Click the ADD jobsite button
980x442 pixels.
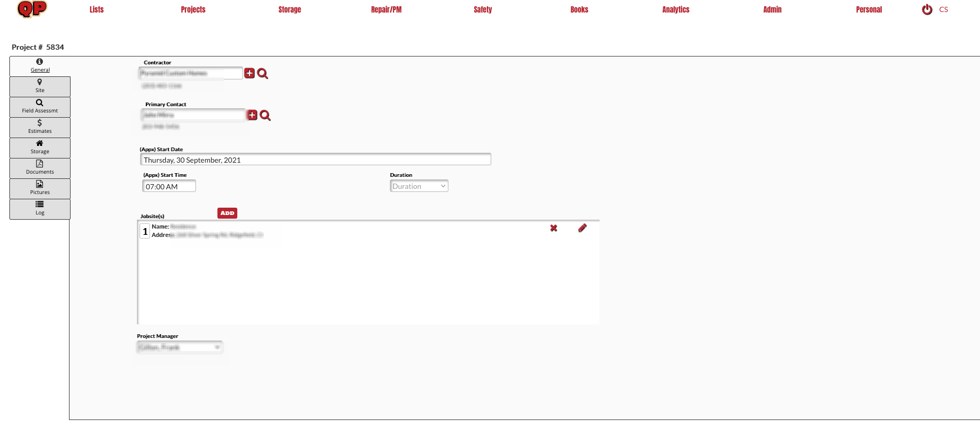(x=227, y=213)
